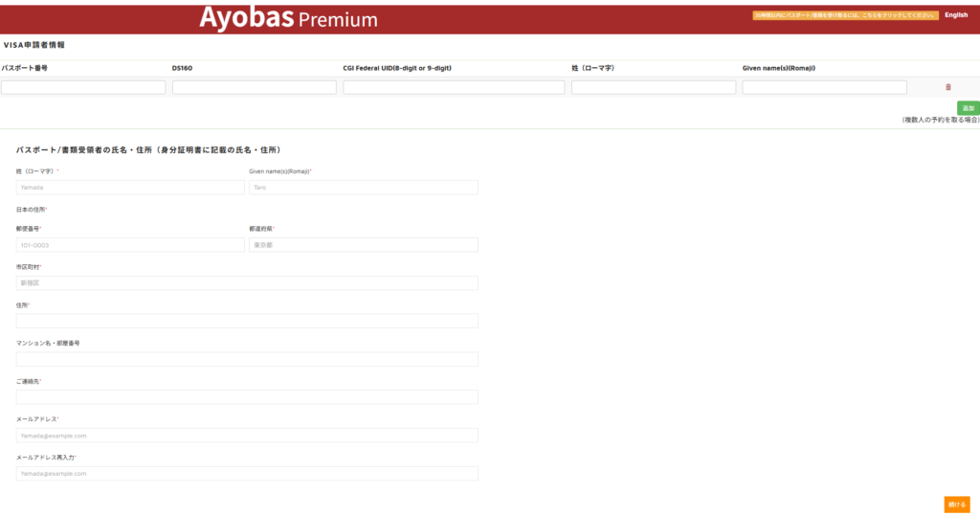Screen dimensions: 980x516
Task: Click the CGI Federal UID field
Action: pos(454,87)
